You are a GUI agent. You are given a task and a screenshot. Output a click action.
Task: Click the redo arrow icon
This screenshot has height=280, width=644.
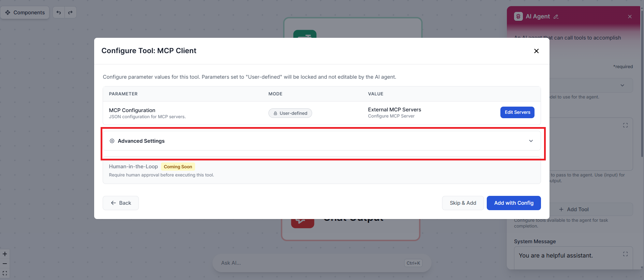[x=70, y=13]
